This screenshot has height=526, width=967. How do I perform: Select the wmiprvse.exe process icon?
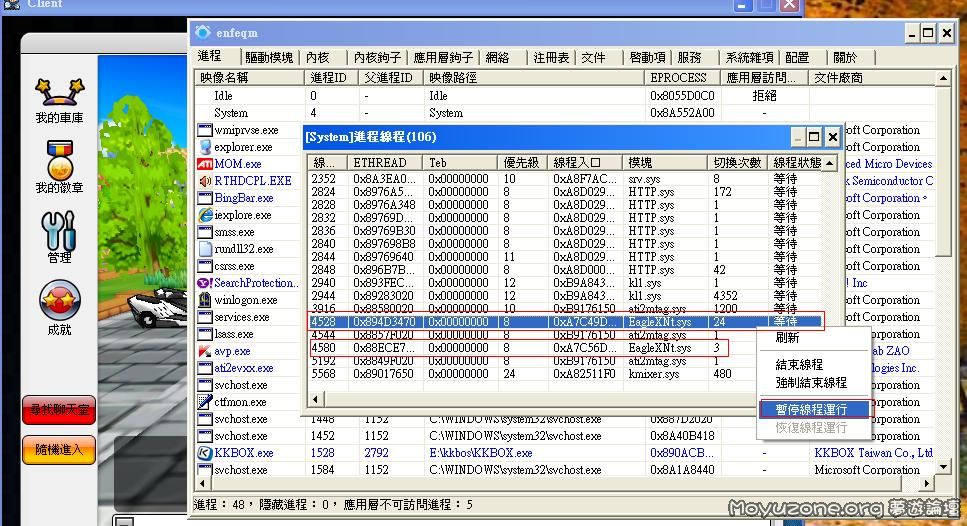pos(205,130)
